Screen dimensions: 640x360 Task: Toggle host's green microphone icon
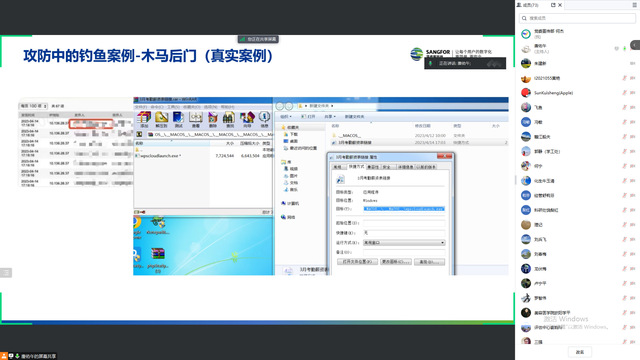click(624, 49)
